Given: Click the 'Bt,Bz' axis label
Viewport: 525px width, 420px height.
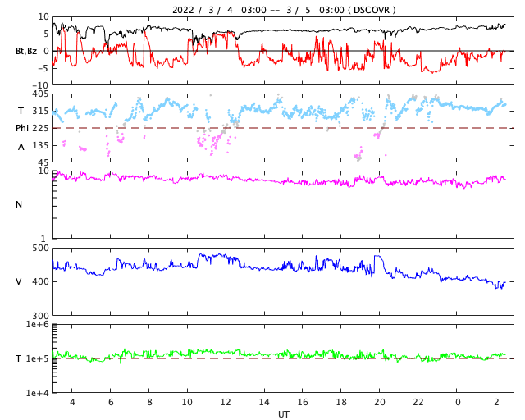Looking at the screenshot, I should pos(26,51).
